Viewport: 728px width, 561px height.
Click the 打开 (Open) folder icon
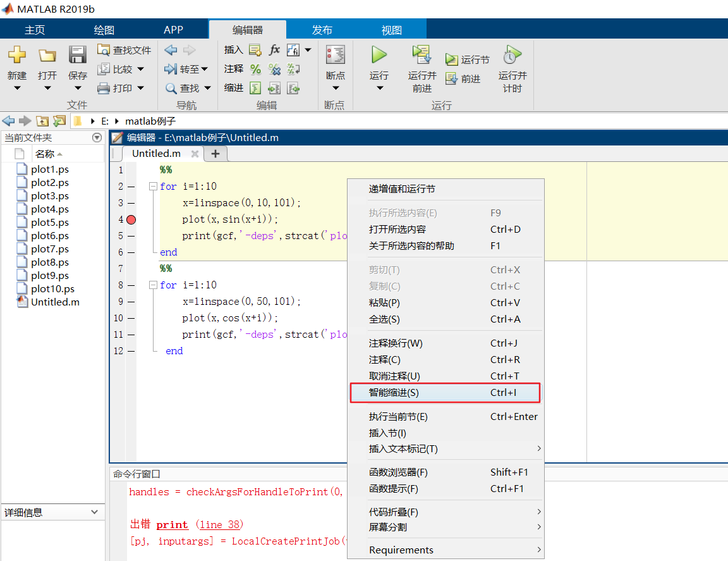coord(47,56)
